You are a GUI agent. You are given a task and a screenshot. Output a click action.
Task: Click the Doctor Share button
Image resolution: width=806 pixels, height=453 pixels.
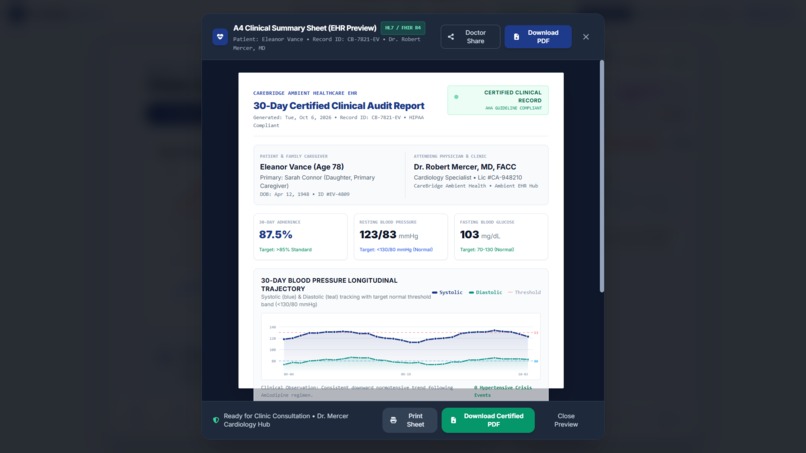click(x=470, y=37)
